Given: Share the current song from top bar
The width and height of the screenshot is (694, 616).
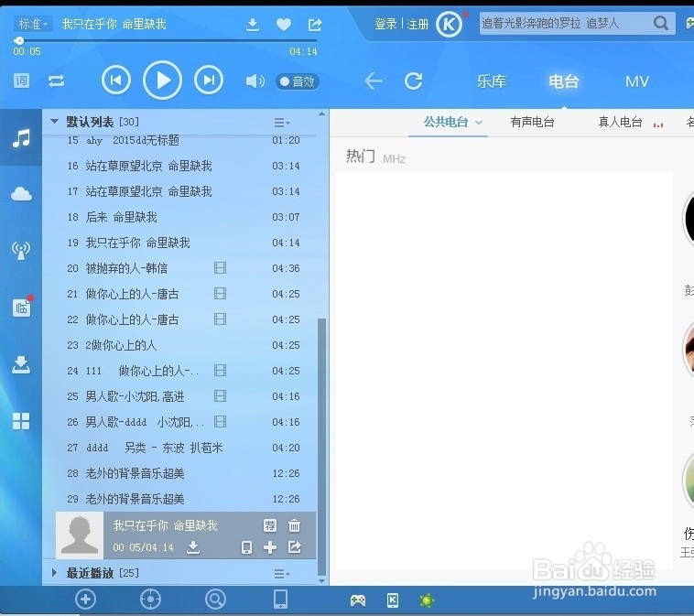Looking at the screenshot, I should (315, 25).
